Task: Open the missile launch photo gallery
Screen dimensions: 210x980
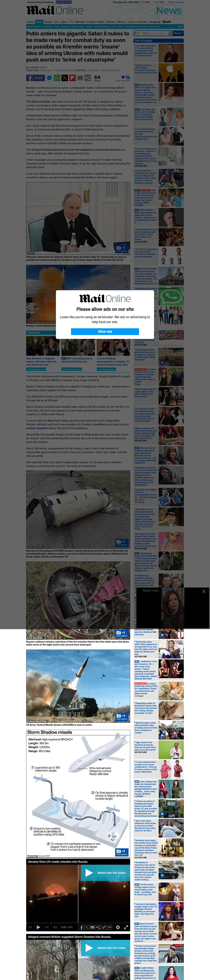Action: 122,717
